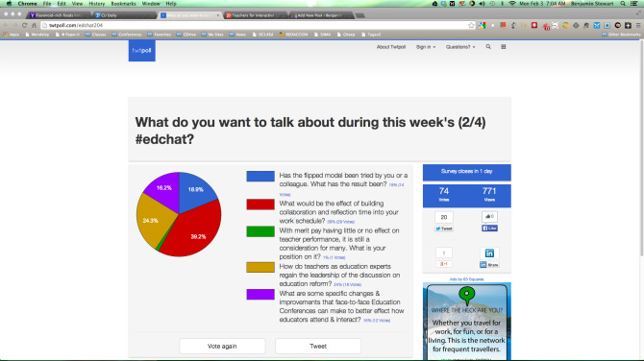Image resolution: width=644 pixels, height=361 pixels.
Task: Open macOS Spotlight search icon
Action: pos(623,3)
